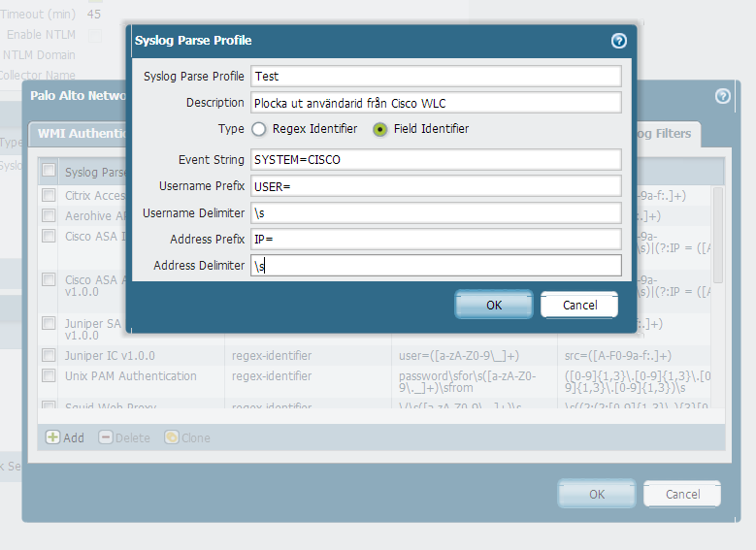Select the Regex Identifier radio button
The width and height of the screenshot is (756, 550).
(259, 129)
